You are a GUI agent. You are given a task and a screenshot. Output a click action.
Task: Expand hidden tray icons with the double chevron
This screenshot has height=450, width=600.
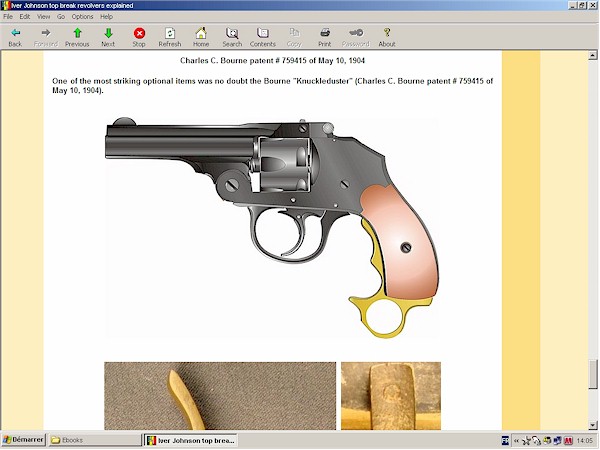click(x=516, y=441)
